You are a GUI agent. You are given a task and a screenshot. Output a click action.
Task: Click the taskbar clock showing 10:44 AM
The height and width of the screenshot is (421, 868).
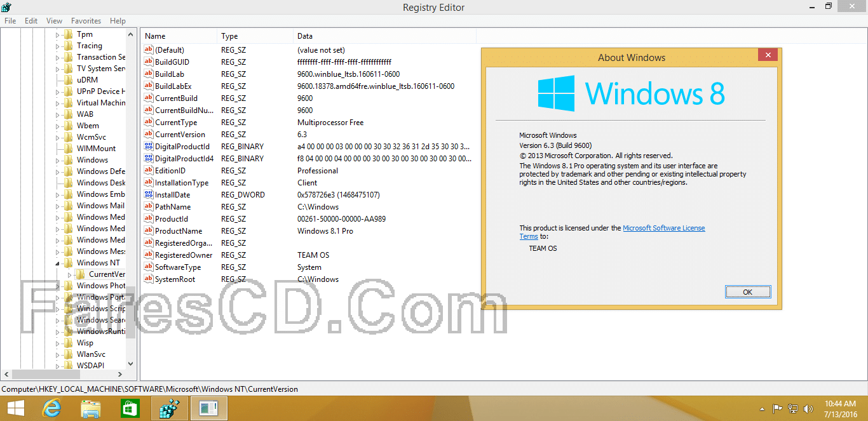(840, 404)
